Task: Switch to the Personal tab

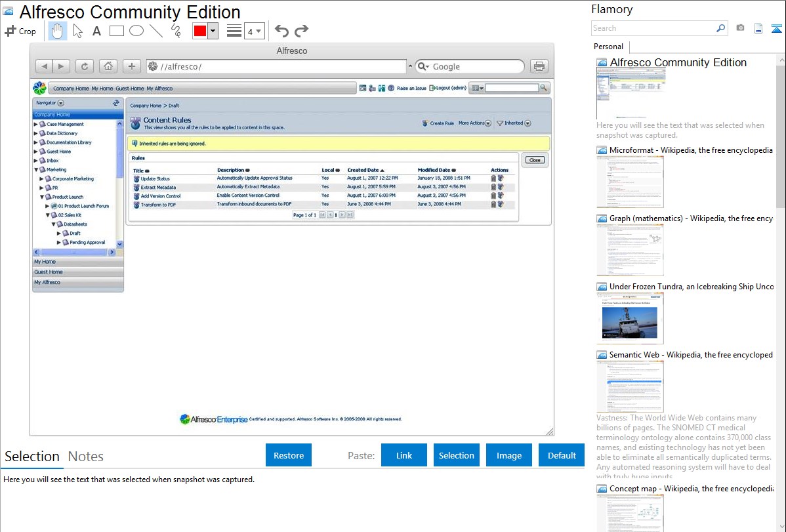Action: [x=609, y=46]
